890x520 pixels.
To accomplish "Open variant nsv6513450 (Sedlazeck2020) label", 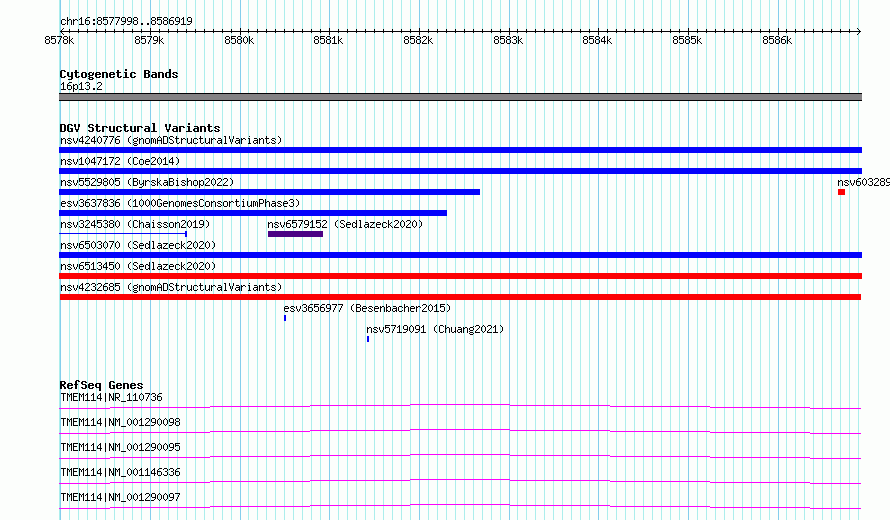I will tap(138, 266).
